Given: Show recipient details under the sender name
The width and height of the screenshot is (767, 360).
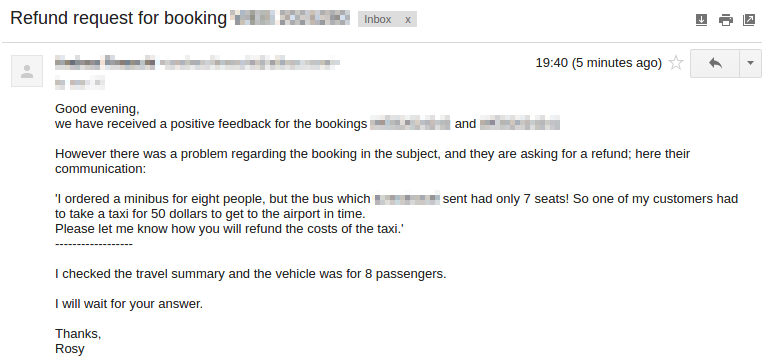Looking at the screenshot, I should [x=80, y=83].
